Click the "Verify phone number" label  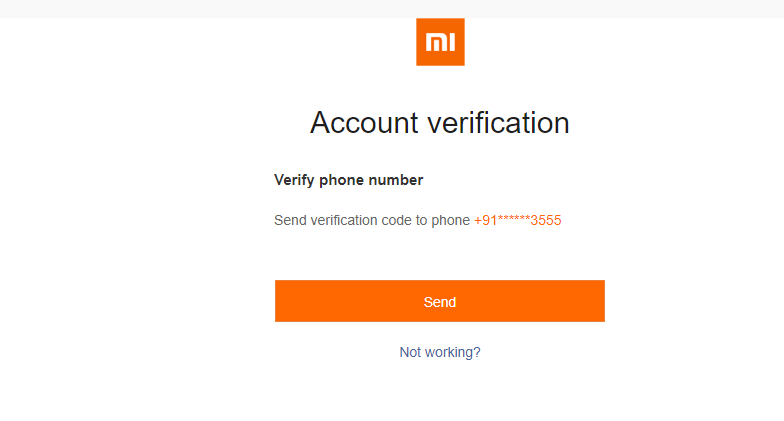[348, 180]
